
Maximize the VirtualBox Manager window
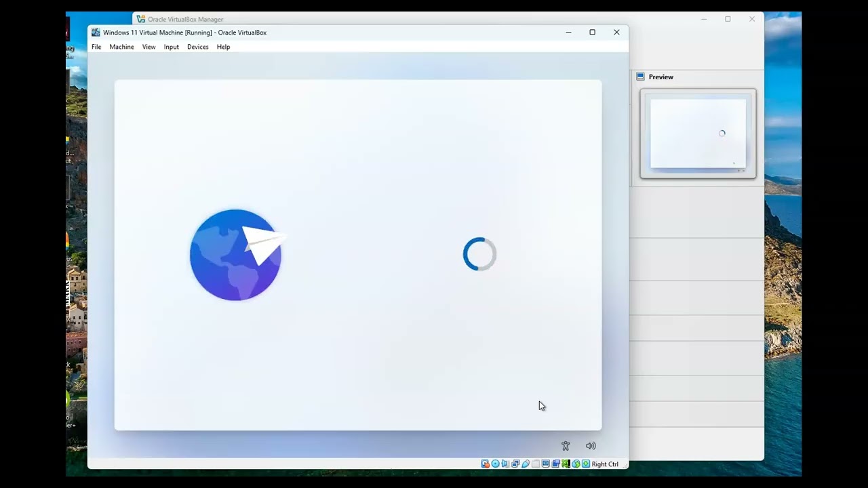click(x=728, y=19)
